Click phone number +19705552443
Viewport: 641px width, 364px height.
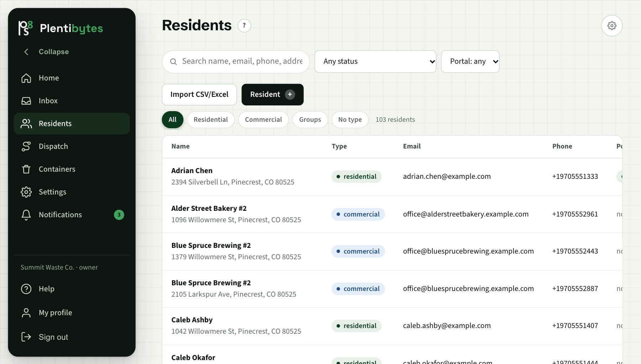click(575, 251)
